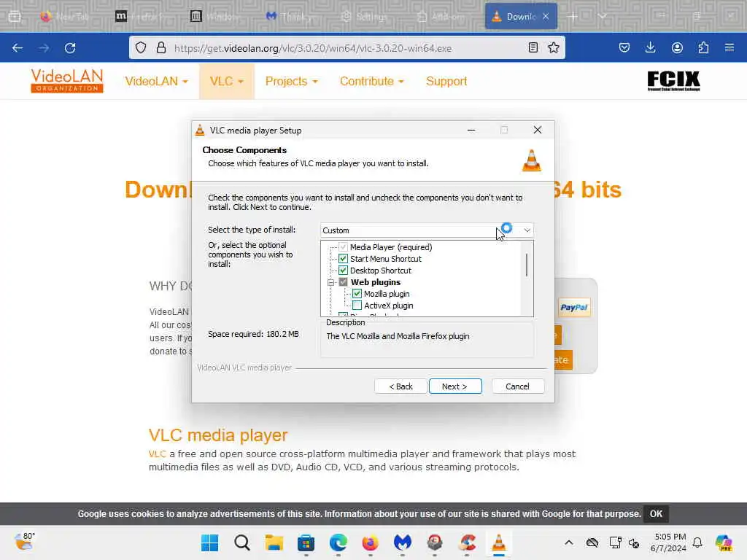
Task: Click the VideoLAN organization logo
Action: [x=66, y=81]
